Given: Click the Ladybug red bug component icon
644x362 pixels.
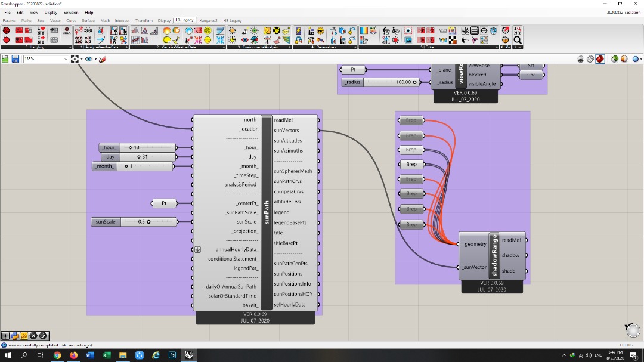Looking at the screenshot, I should click(x=6, y=31).
